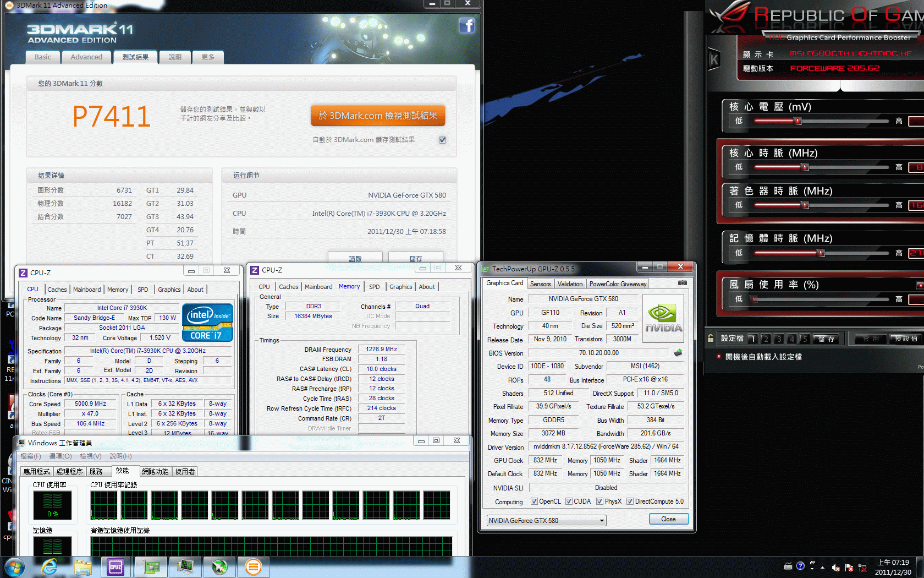Click the GPU-Z screenshot camera icon
The height and width of the screenshot is (578, 924).
[682, 283]
